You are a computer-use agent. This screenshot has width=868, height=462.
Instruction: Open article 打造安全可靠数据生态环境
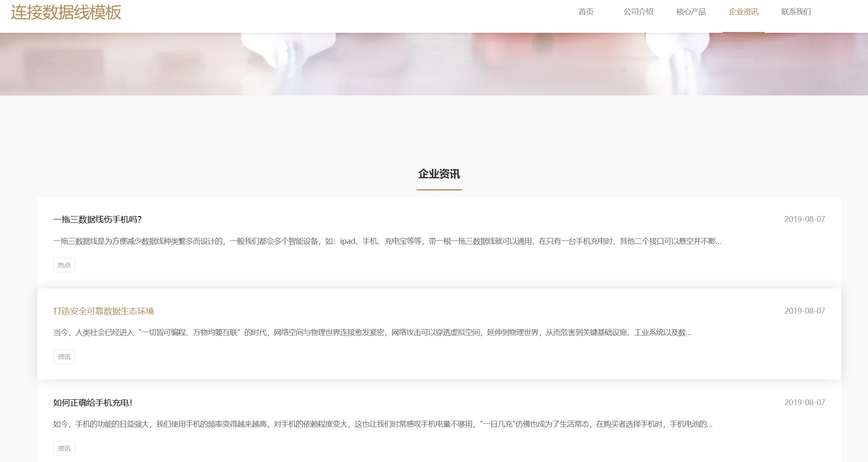103,311
